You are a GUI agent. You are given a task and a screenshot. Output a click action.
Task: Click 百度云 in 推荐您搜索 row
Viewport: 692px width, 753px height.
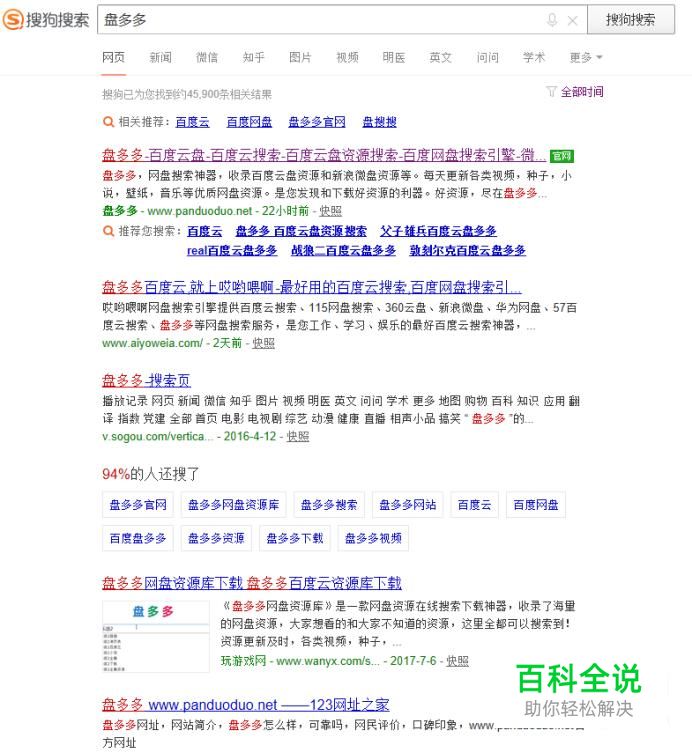point(205,231)
